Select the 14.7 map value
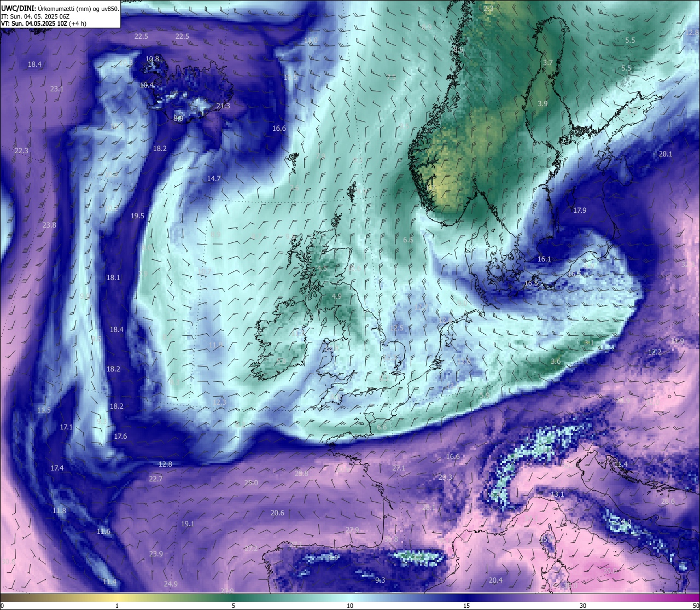Screen dimensions: 700x610 click(214, 178)
